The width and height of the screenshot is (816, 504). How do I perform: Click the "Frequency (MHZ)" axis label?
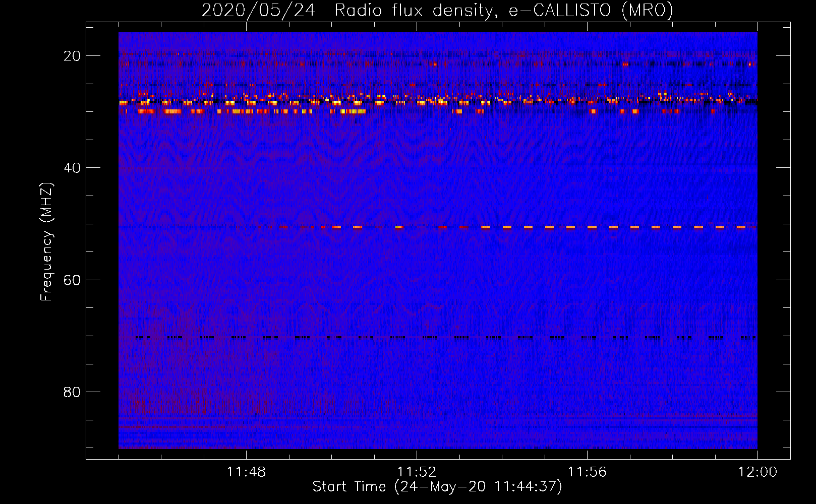[46, 242]
